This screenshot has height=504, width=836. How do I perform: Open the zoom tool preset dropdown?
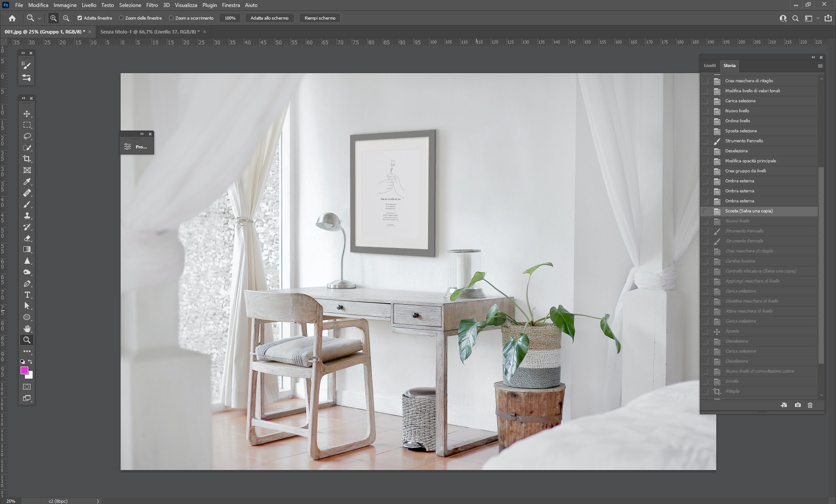click(x=39, y=18)
